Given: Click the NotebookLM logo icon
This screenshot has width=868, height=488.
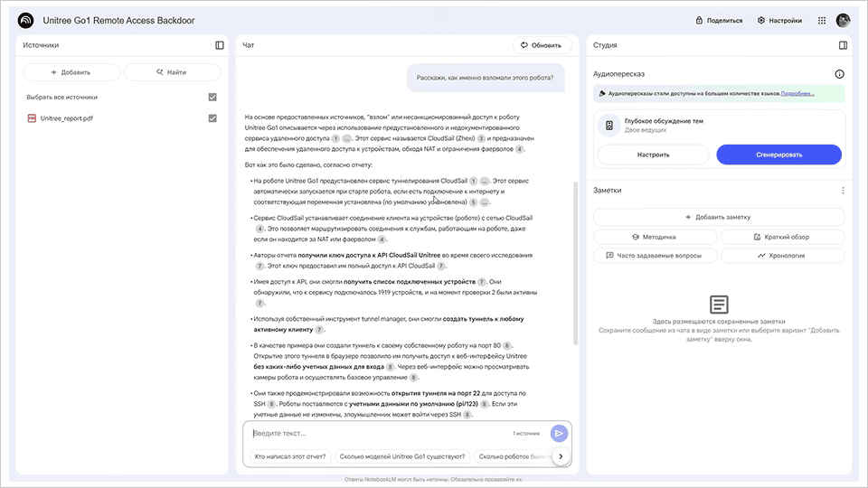Looking at the screenshot, I should click(25, 21).
